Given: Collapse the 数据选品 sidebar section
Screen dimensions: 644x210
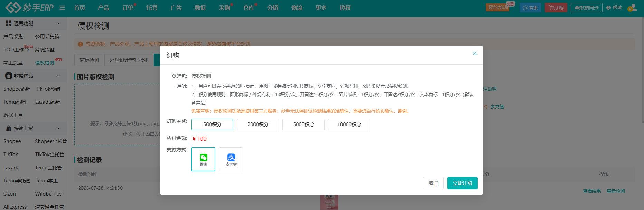Looking at the screenshot, I should [58, 76].
